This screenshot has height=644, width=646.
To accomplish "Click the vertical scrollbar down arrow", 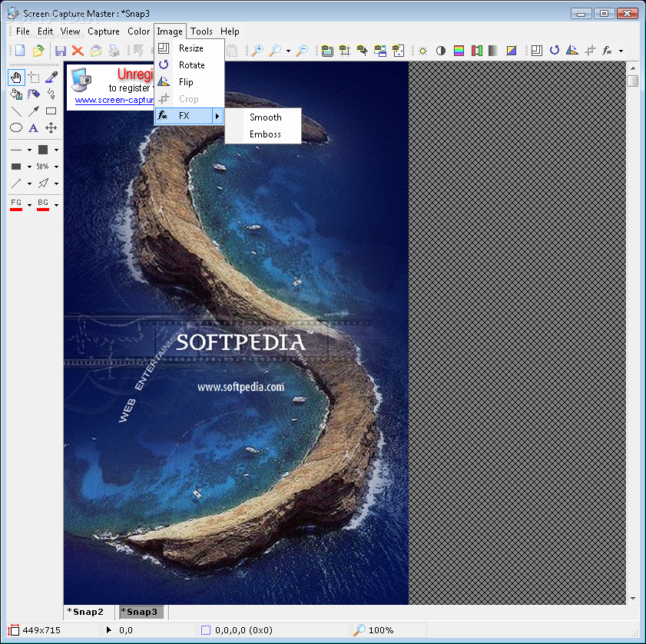I will [x=633, y=598].
